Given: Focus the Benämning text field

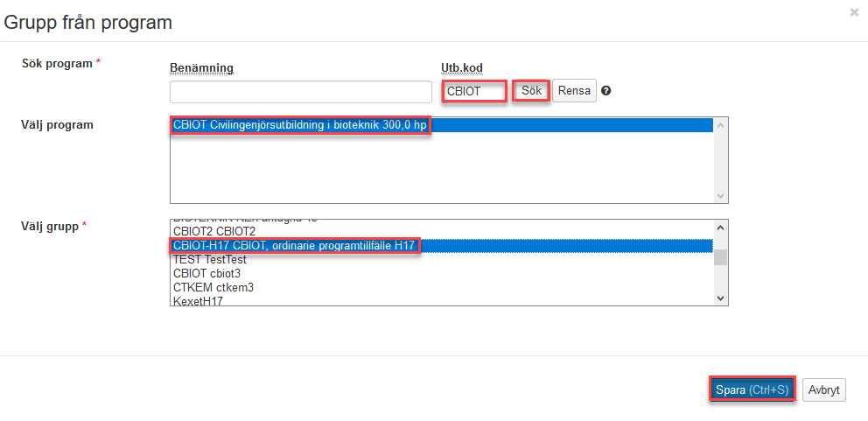Looking at the screenshot, I should (x=301, y=92).
